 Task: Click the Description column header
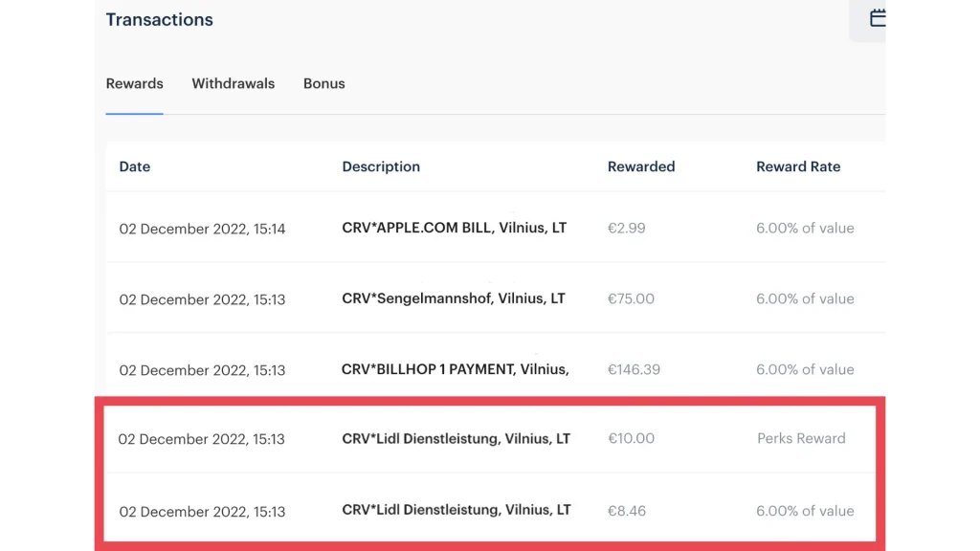click(x=381, y=166)
